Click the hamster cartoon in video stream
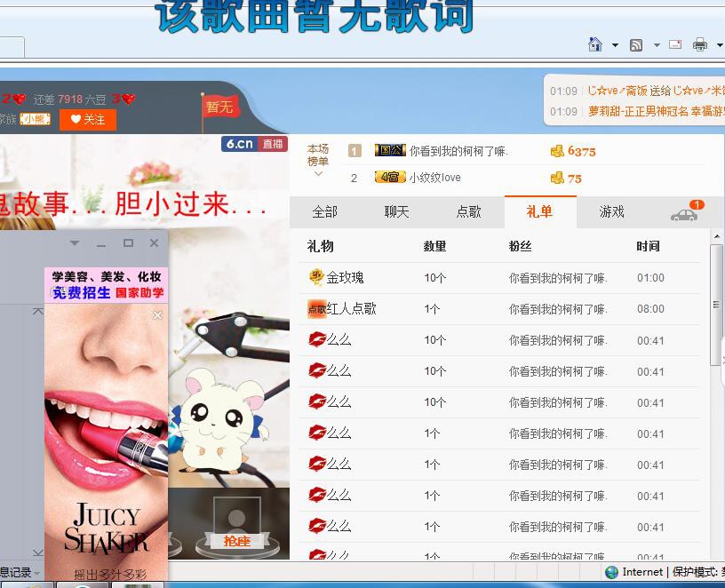 tap(219, 421)
